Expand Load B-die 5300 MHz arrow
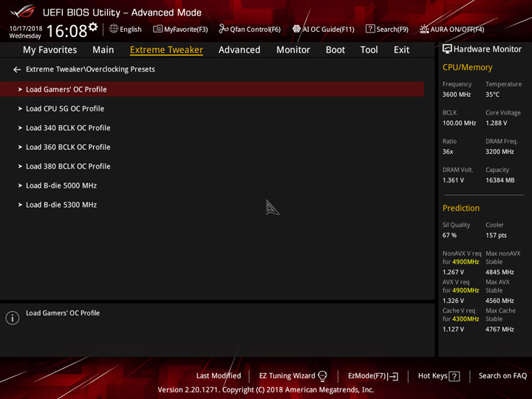This screenshot has height=399, width=532. 20,205
